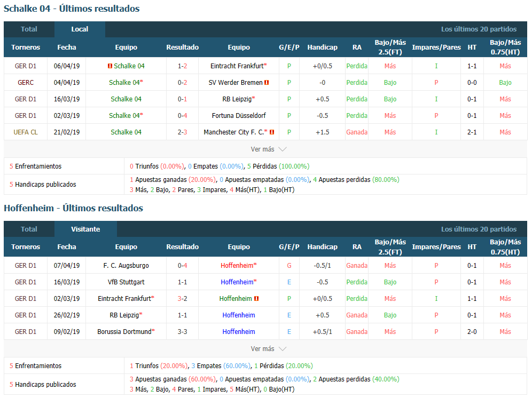Screen dimensions: 532x398
Task: Click 'Impares/Pares' column header in Hoffenheim table
Action: coord(436,247)
